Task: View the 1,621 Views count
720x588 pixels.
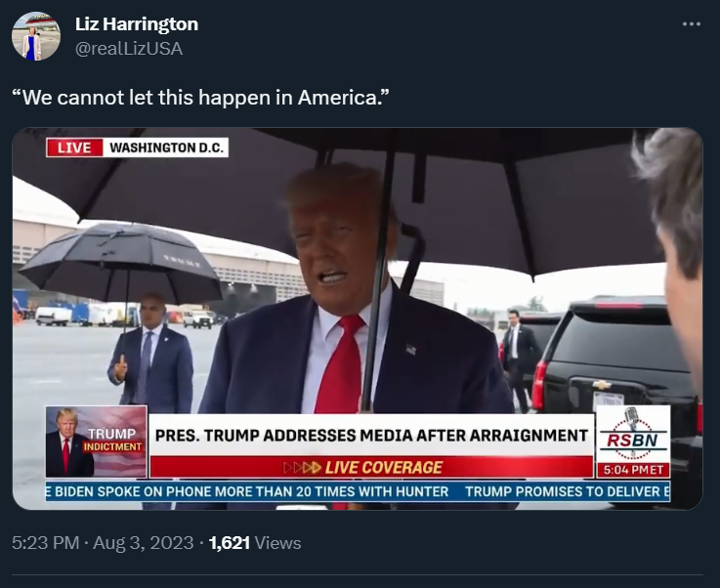Action: pyautogui.click(x=255, y=543)
